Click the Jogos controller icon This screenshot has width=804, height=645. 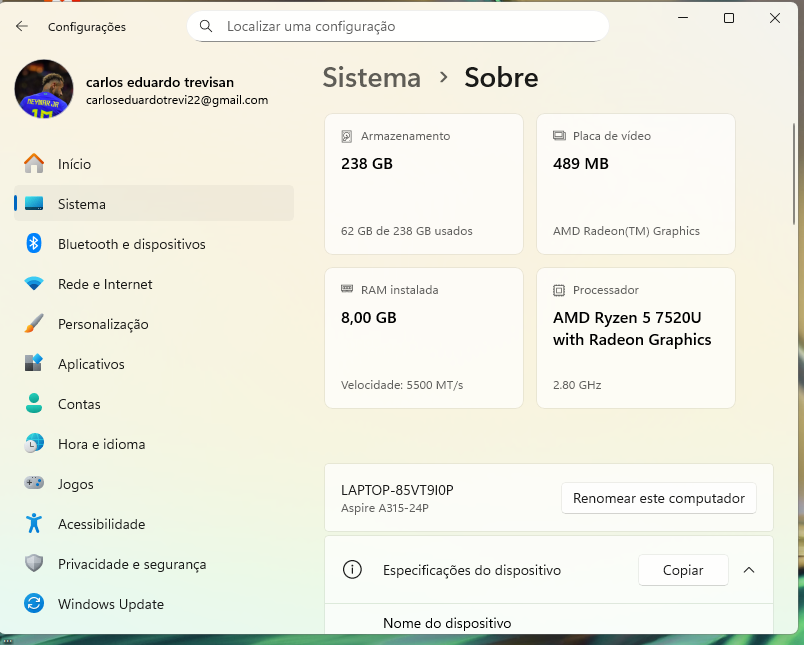(34, 484)
